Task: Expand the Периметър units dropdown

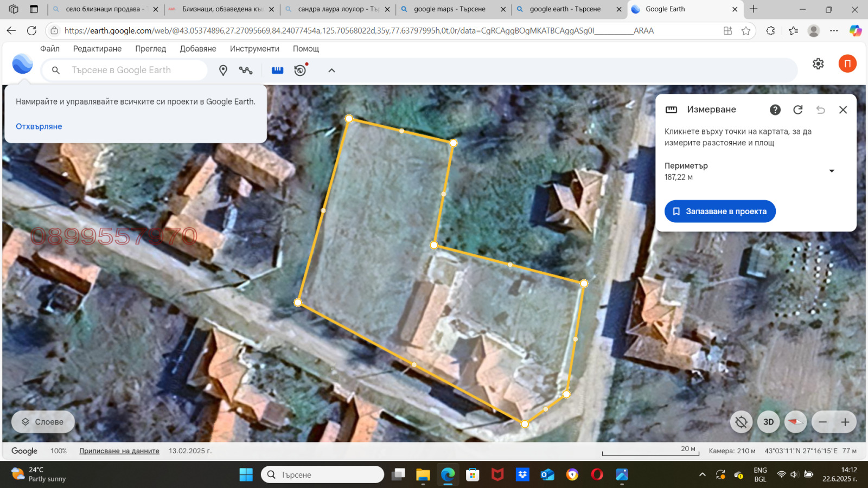Action: (831, 171)
